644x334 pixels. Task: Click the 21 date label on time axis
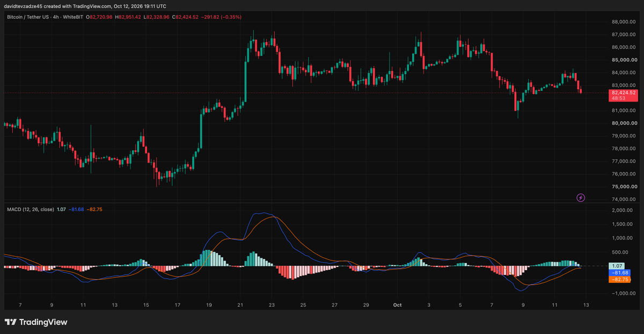240,305
